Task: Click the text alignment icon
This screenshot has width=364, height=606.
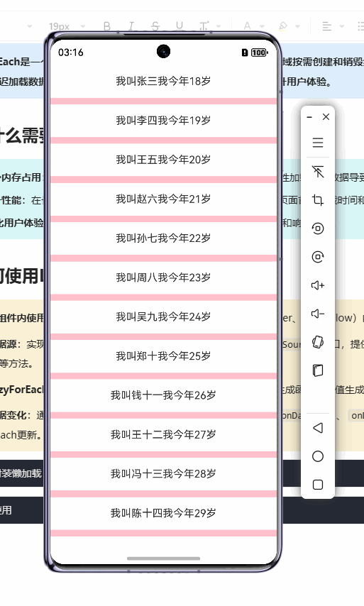Action: point(327,26)
